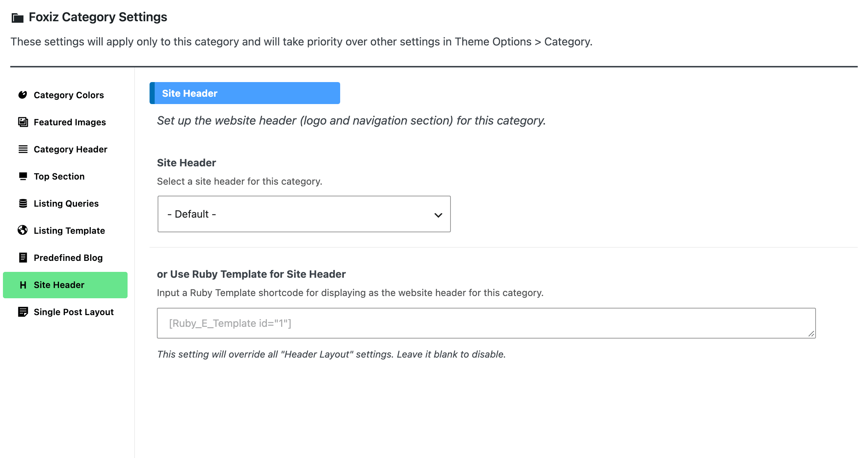Click the Top Section monitor icon

[x=23, y=176]
